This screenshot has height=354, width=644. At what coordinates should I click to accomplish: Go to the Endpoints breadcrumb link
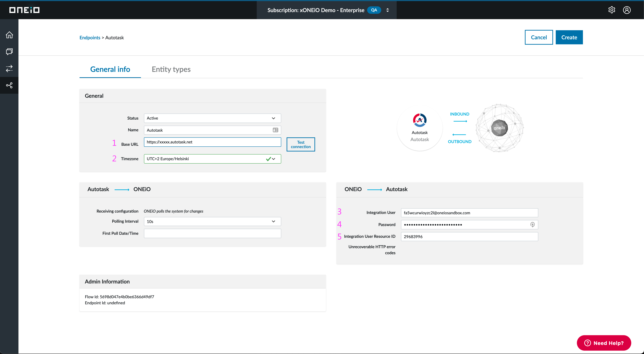point(90,37)
